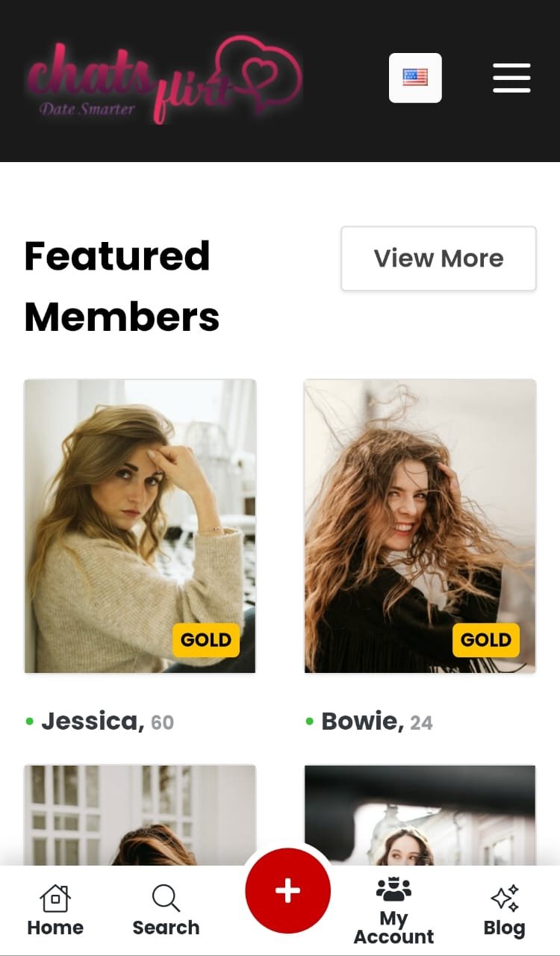The height and width of the screenshot is (956, 560).
Task: Open the My Account tab
Action: point(393,928)
